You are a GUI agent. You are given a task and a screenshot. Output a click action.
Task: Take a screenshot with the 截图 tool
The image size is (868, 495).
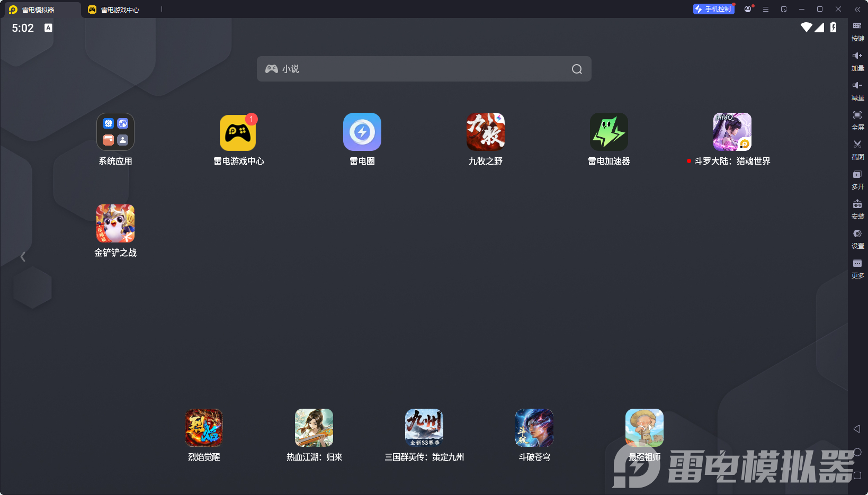pyautogui.click(x=857, y=150)
